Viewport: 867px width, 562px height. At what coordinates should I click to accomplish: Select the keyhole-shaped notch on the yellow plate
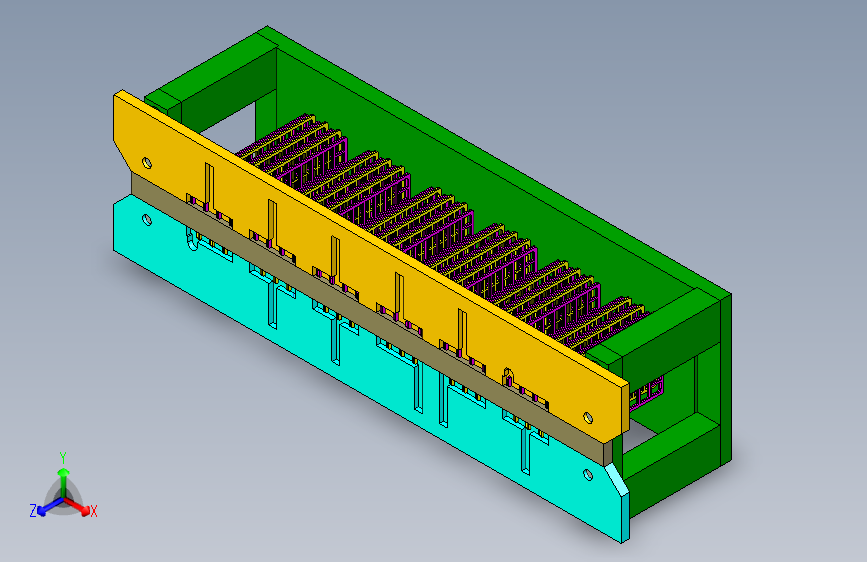coord(508,377)
